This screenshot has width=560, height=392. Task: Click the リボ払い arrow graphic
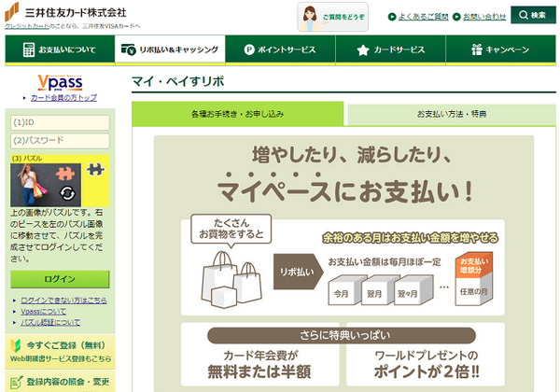point(299,272)
